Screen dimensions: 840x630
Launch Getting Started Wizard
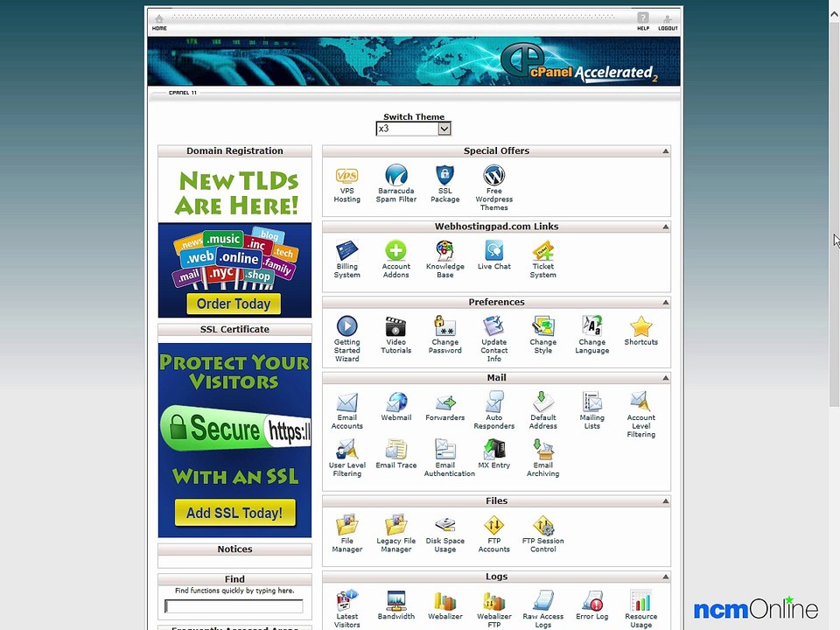(x=346, y=339)
